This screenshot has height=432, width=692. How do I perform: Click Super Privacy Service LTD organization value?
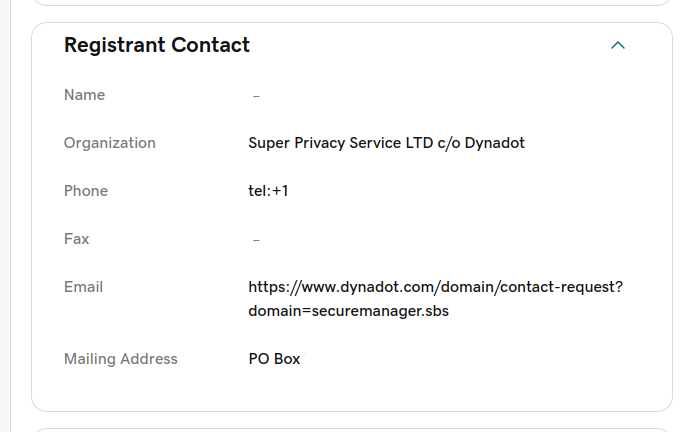pos(386,143)
